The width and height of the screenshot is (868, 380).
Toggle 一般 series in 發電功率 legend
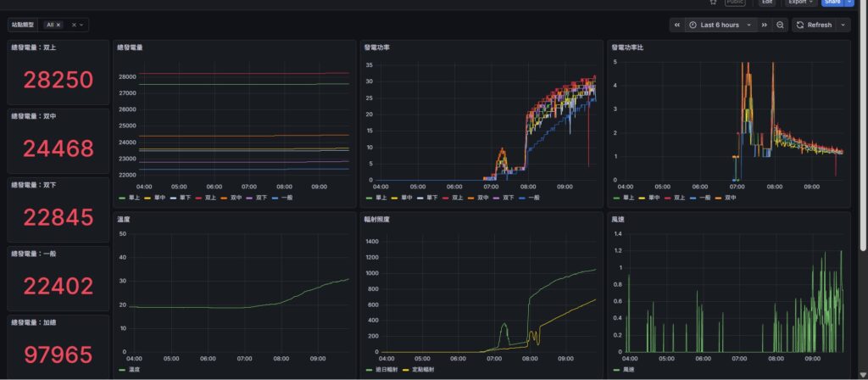[529, 198]
